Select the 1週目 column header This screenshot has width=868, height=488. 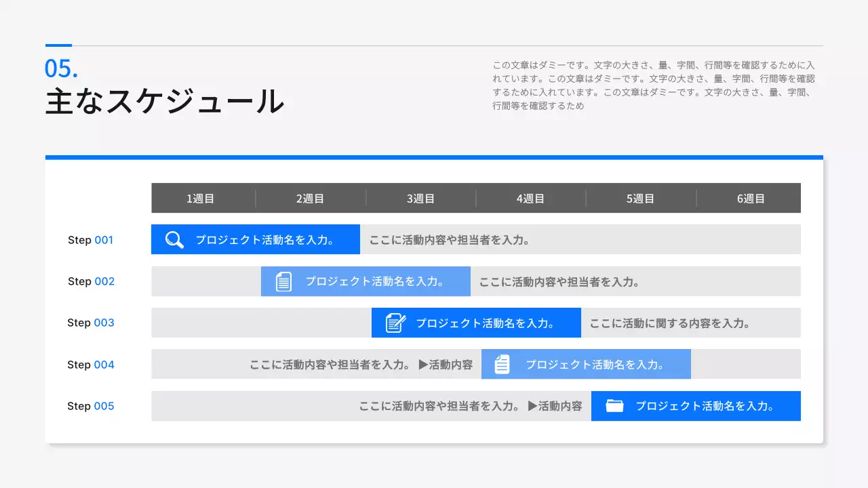[201, 198]
